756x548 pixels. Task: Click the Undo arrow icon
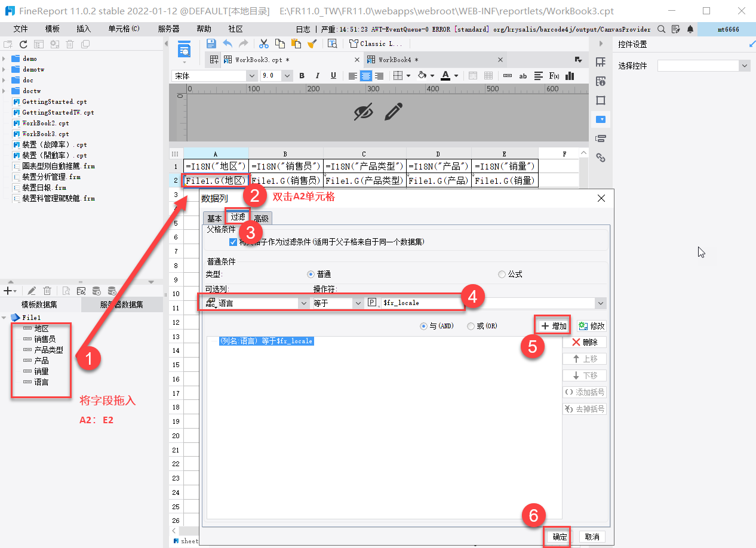pyautogui.click(x=228, y=44)
